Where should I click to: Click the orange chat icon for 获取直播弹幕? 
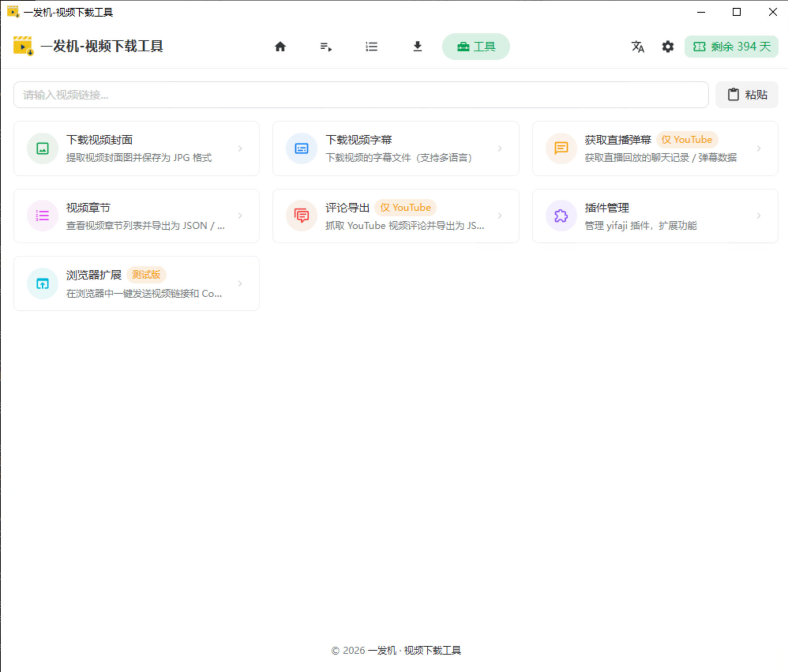tap(561, 148)
